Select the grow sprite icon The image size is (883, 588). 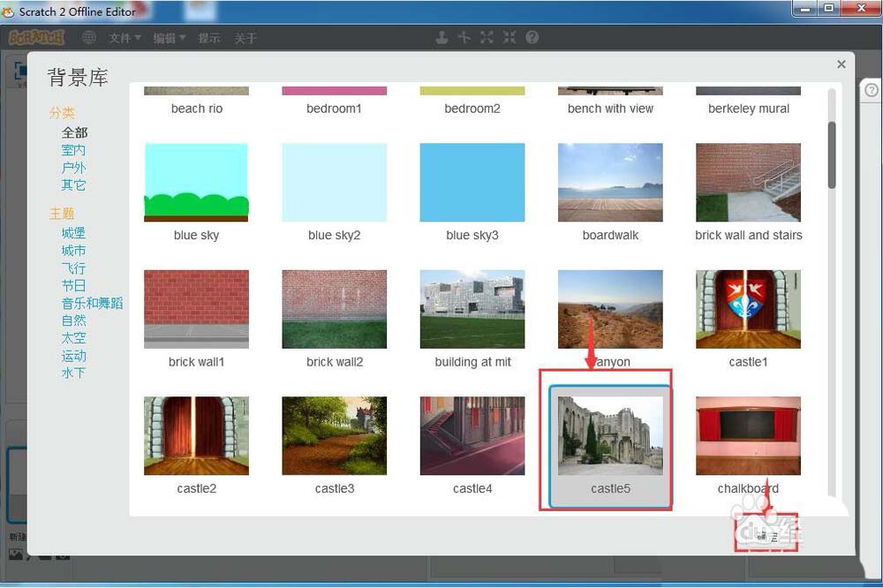click(x=487, y=37)
